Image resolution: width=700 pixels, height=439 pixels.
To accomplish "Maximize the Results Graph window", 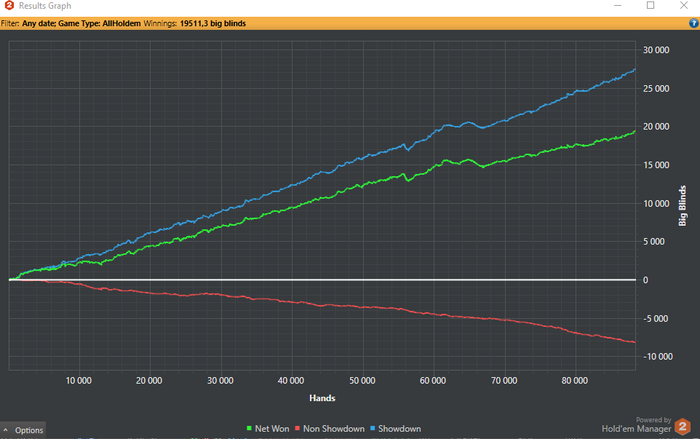I will 650,5.
